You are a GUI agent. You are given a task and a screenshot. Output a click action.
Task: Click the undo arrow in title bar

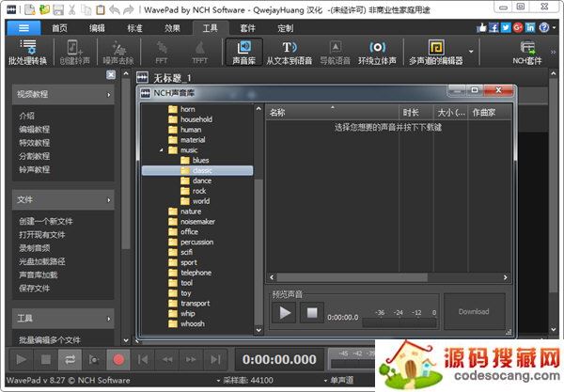[115, 9]
